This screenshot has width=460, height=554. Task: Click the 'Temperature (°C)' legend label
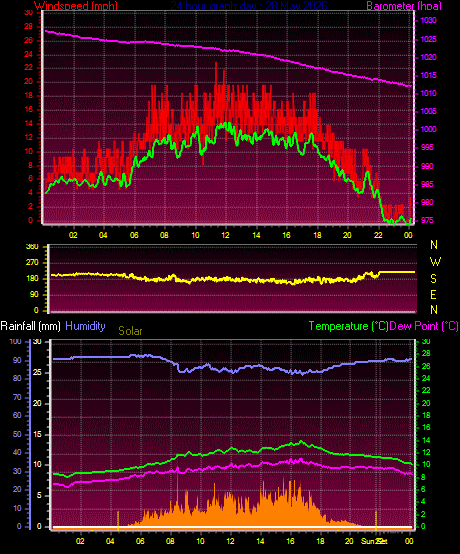[348, 326]
